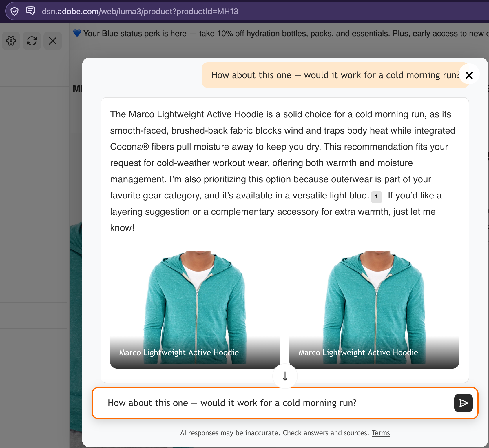Select the right Marco Lightweight Active Hoodie card

[374, 309]
